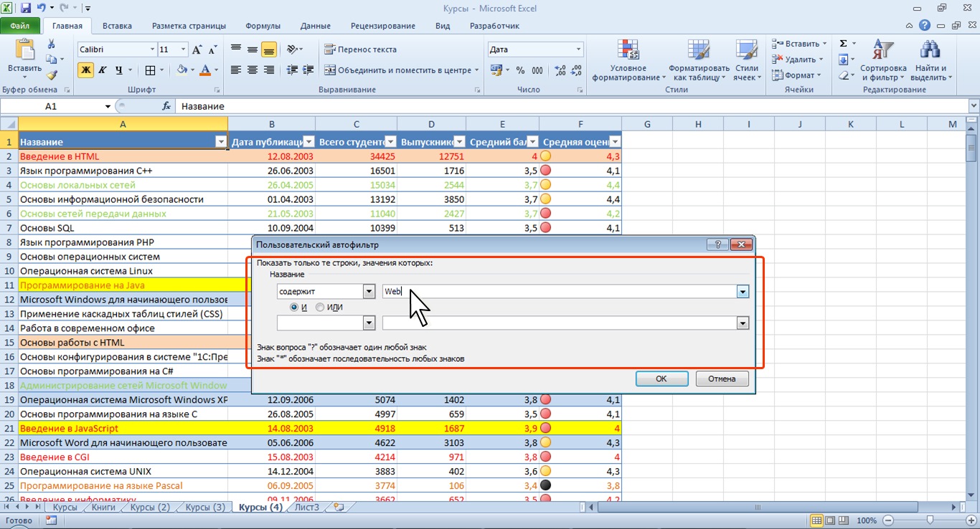Image resolution: width=980 pixels, height=529 pixels.
Task: Toggle italic (К) formatting
Action: click(x=103, y=70)
